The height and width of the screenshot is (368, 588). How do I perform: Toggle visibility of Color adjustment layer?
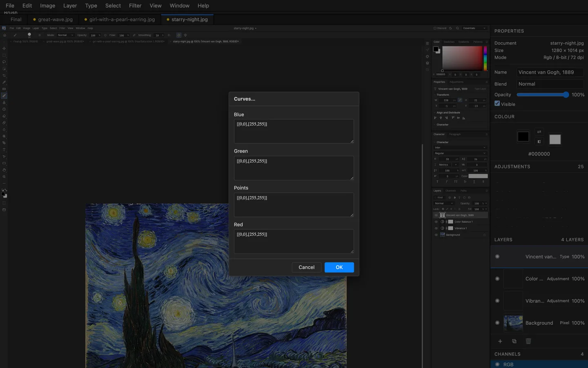pos(497,279)
